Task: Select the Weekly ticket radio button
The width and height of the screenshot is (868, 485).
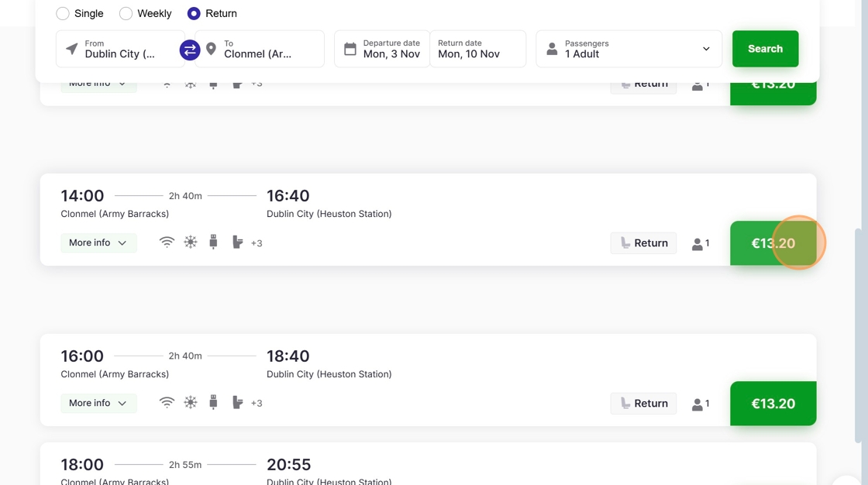Action: (126, 13)
